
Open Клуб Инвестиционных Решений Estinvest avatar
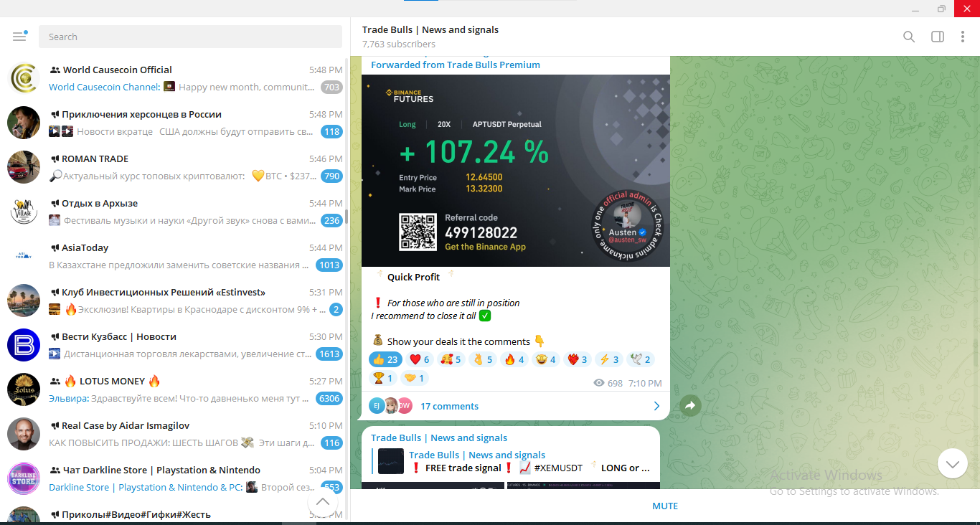coord(24,301)
